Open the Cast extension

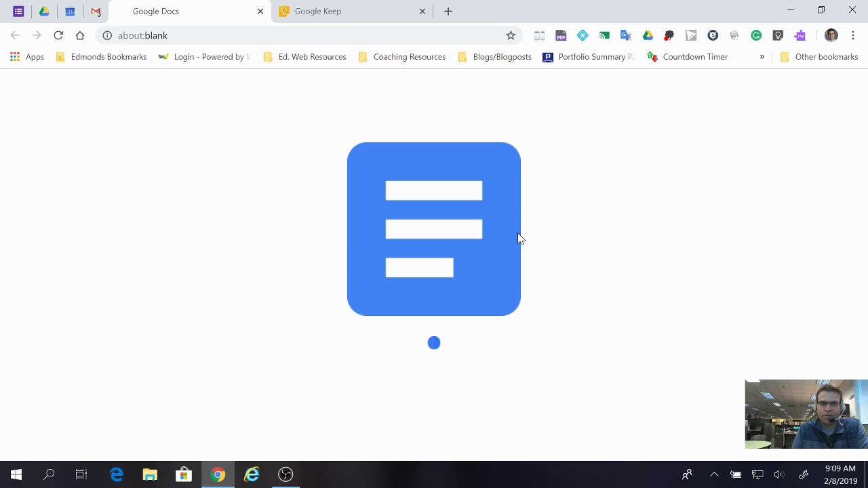click(604, 35)
